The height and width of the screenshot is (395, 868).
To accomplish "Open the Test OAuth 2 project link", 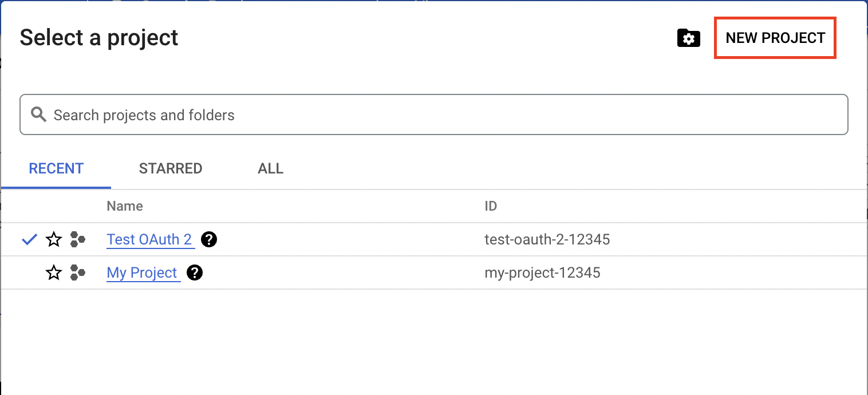I will click(x=150, y=239).
